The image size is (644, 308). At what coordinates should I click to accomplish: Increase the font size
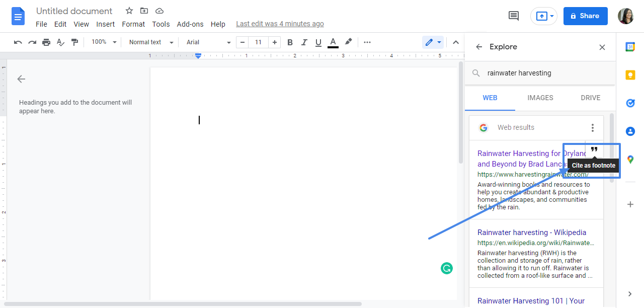click(x=274, y=42)
